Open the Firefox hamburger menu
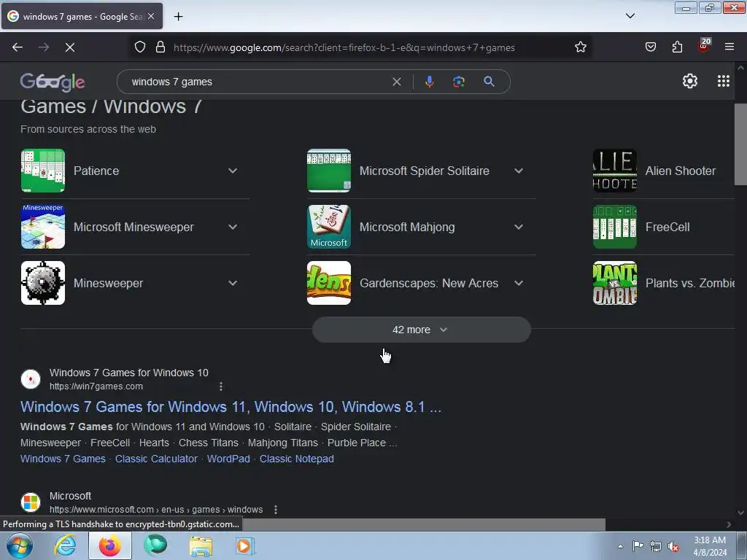747x560 pixels. coord(729,47)
